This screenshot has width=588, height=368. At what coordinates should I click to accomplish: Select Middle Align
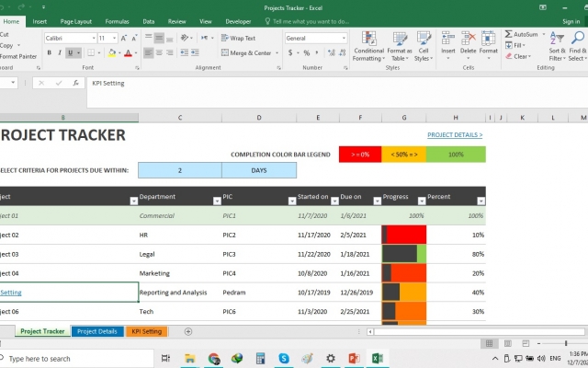pos(159,38)
